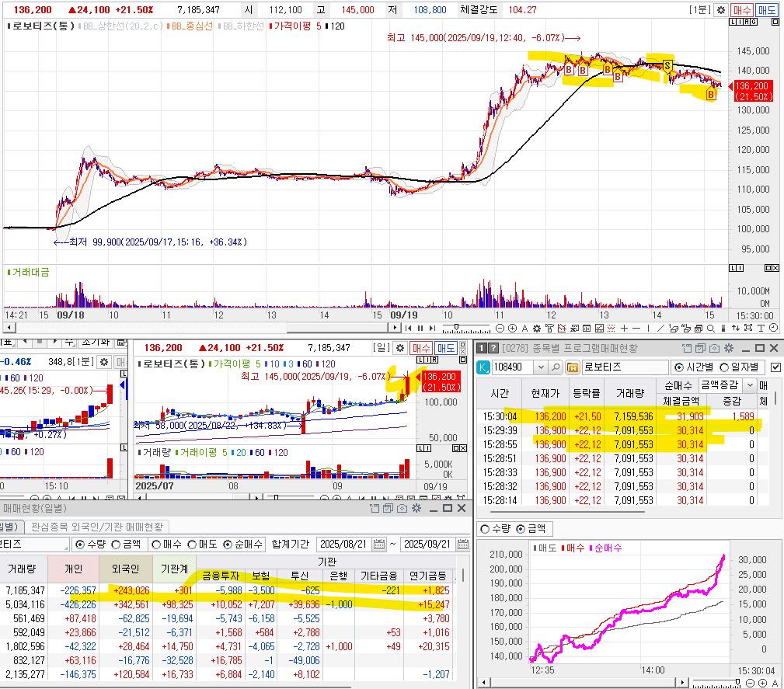Click the blue K icon beside stock code

click(x=483, y=367)
